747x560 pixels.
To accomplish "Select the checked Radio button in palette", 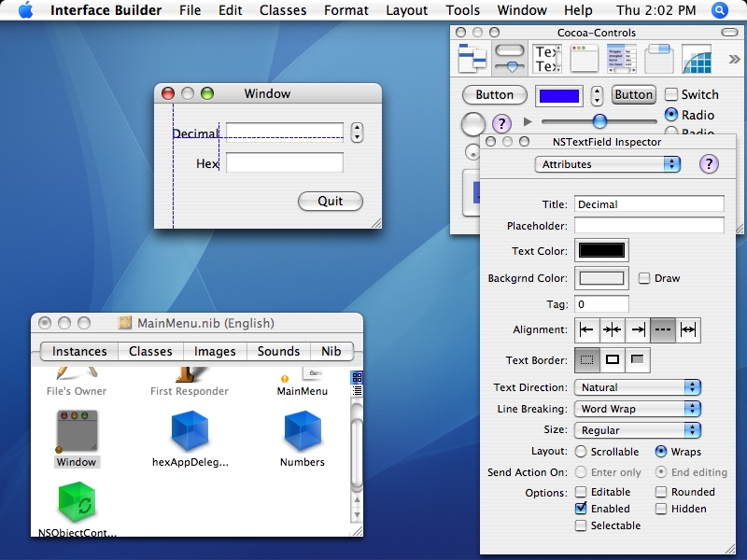I will pos(670,114).
